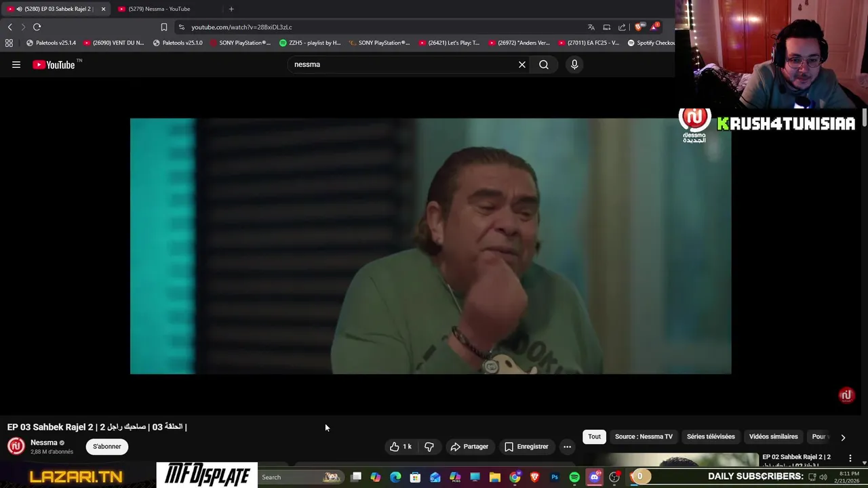Open VENT DU N... bookmark

114,43
